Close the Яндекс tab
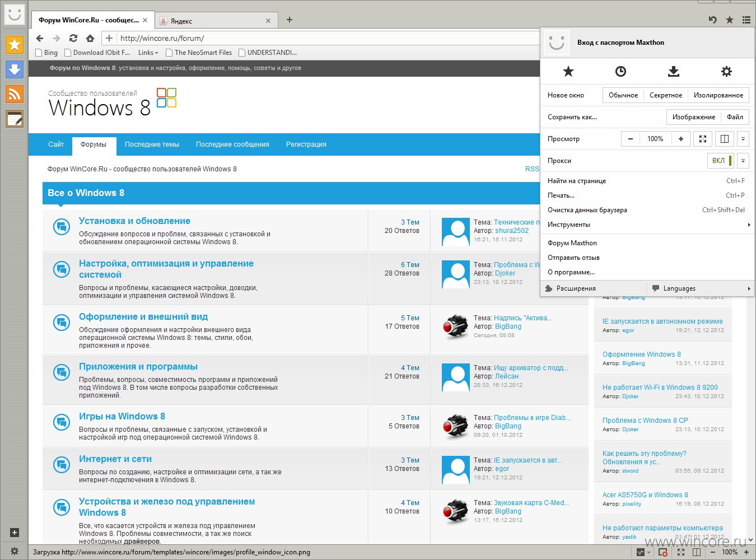The height and width of the screenshot is (560, 756). 268,21
